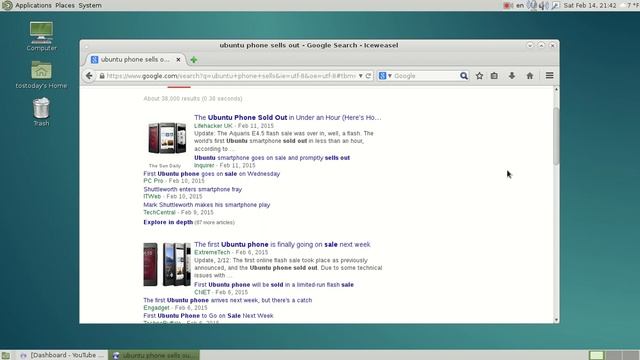
Task: Click the weather temperature in the top panel
Action: 633,5
